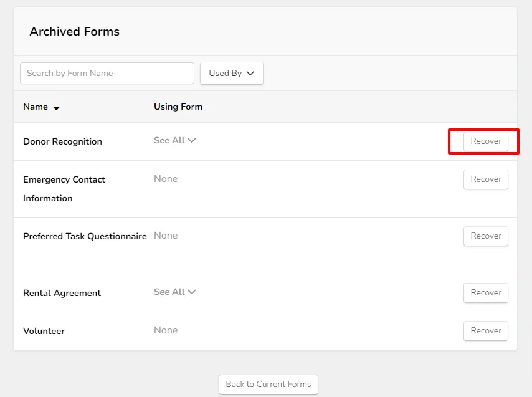Recover the Rental Agreement form
The image size is (532, 397).
coord(486,292)
